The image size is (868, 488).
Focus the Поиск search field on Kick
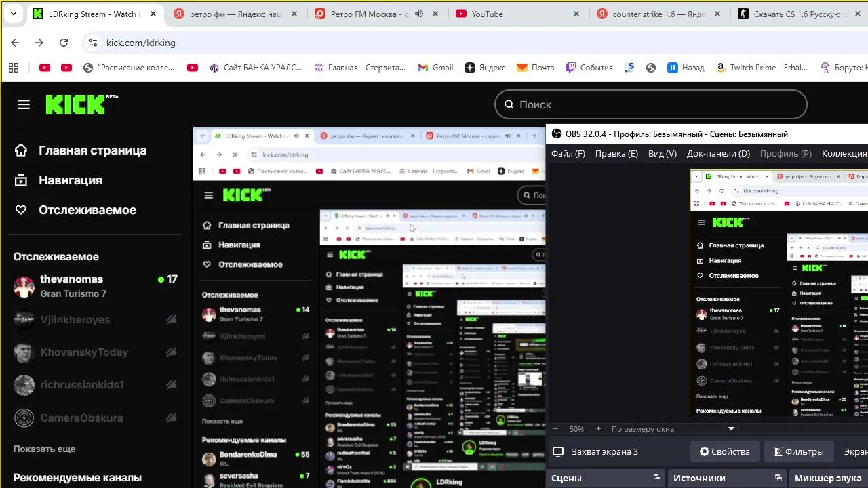651,104
